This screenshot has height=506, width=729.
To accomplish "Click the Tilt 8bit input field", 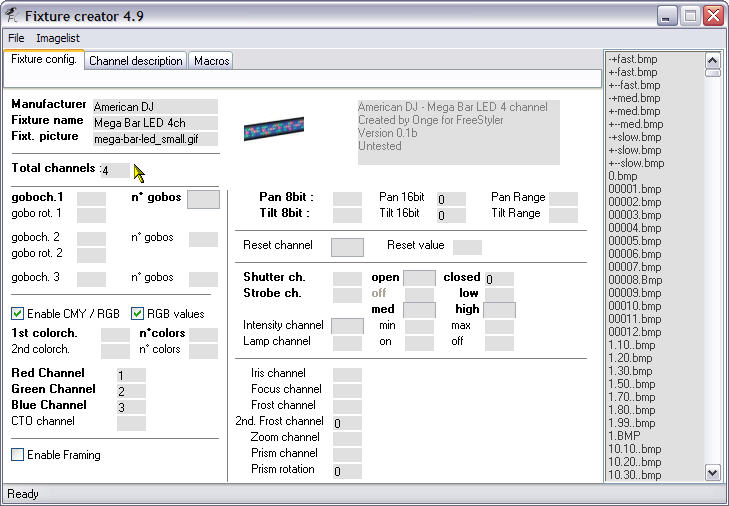I will 347,215.
